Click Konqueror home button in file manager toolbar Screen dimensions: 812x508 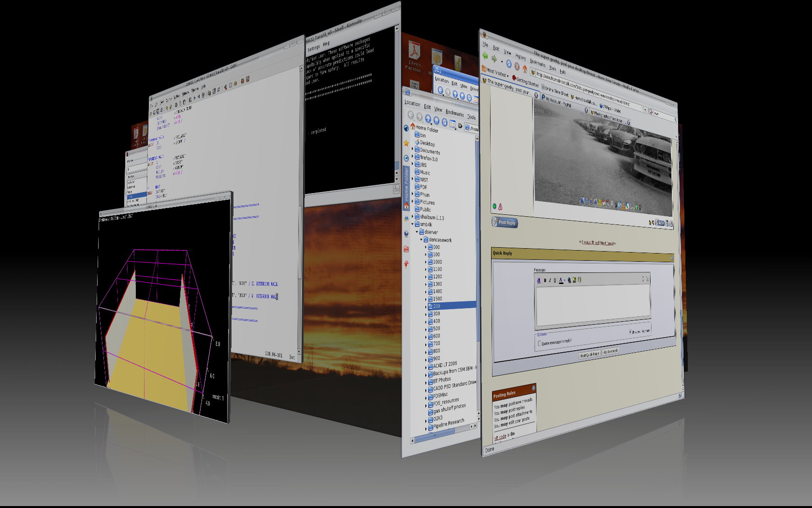pyautogui.click(x=436, y=120)
